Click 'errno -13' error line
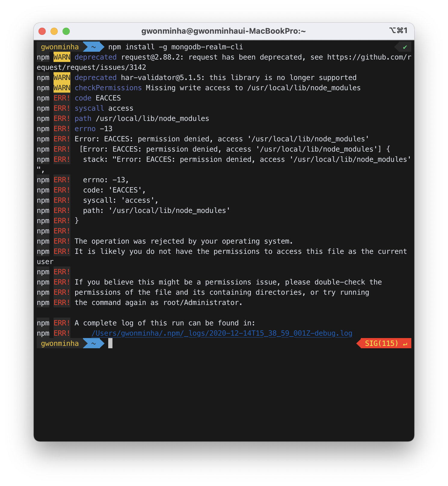This screenshot has height=486, width=448. click(94, 129)
